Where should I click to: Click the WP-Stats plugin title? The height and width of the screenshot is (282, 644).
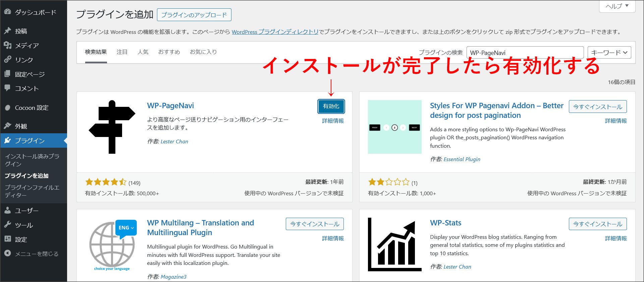[446, 223]
